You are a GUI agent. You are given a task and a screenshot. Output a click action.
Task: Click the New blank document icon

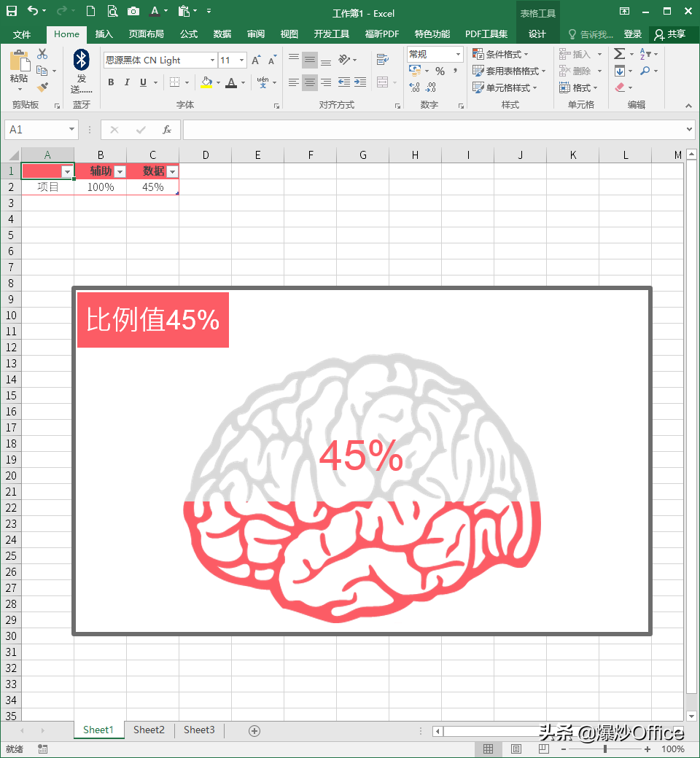click(x=90, y=11)
